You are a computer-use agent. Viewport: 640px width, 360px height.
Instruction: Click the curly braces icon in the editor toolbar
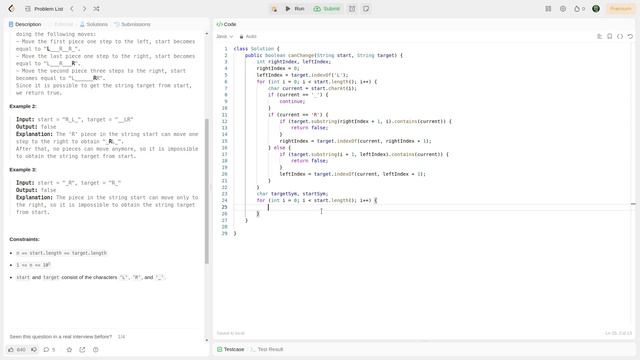click(x=620, y=36)
